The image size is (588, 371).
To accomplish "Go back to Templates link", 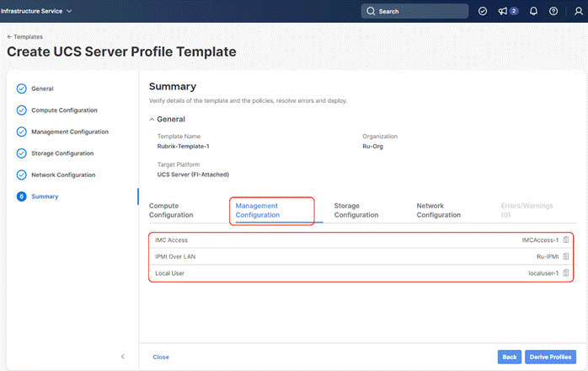I will pyautogui.click(x=24, y=37).
